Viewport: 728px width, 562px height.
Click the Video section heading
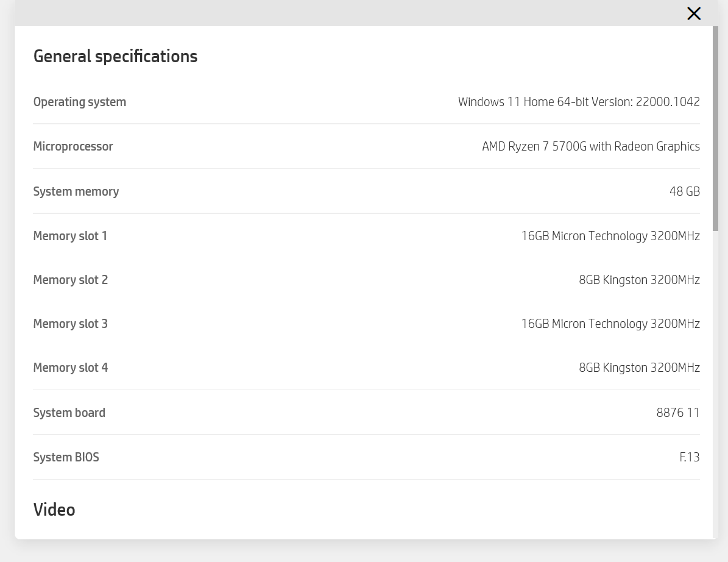(54, 510)
